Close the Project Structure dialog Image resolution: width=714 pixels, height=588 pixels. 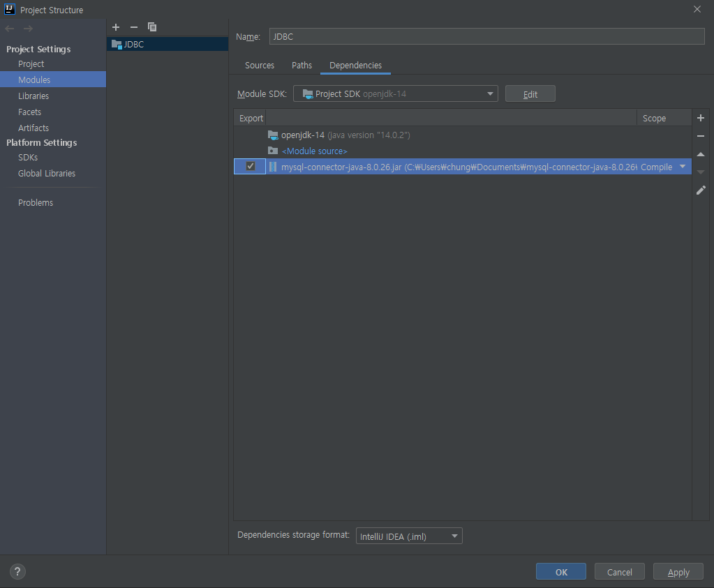[697, 9]
